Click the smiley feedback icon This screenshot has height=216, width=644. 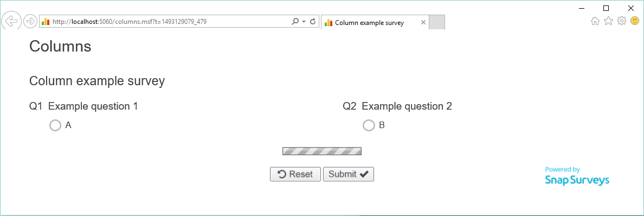(635, 21)
